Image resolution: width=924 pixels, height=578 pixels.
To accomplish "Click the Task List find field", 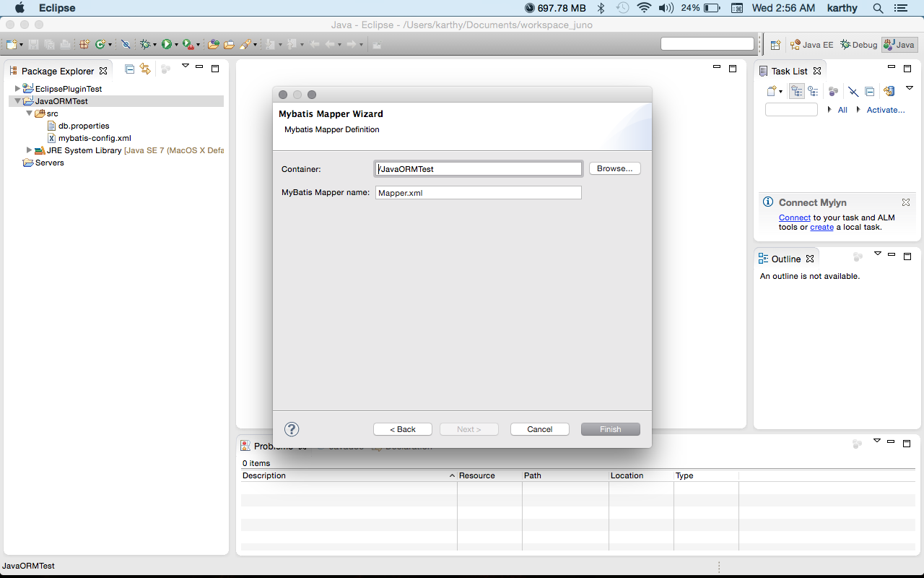I will [x=791, y=110].
